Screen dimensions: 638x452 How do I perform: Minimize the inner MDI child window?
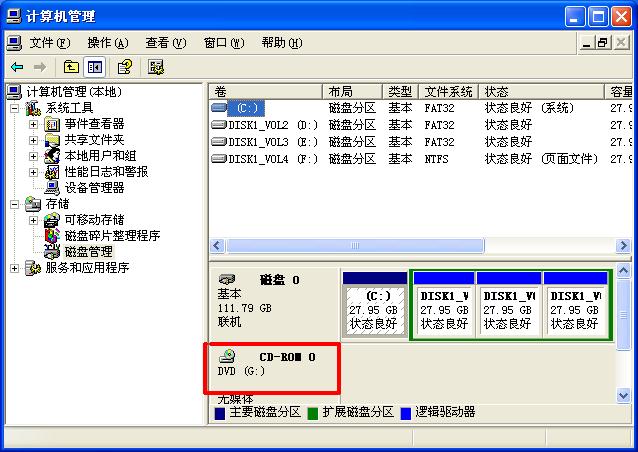pyautogui.click(x=586, y=43)
